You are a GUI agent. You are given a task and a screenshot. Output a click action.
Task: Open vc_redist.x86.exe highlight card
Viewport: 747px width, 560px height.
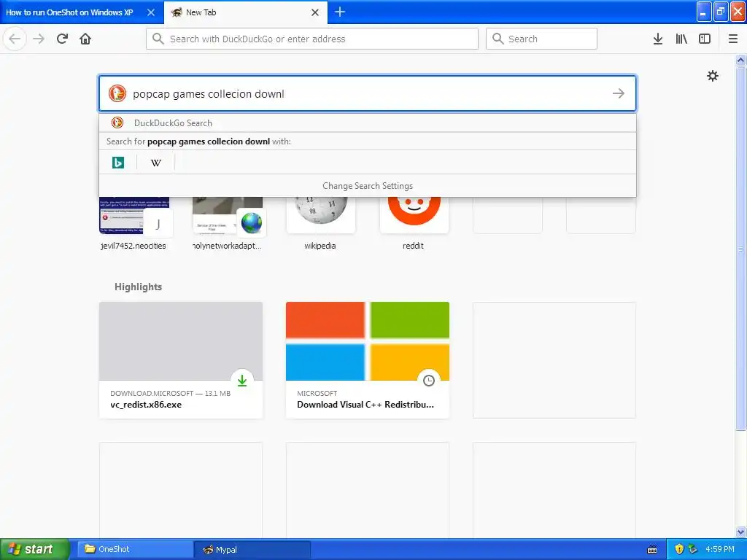click(x=181, y=360)
